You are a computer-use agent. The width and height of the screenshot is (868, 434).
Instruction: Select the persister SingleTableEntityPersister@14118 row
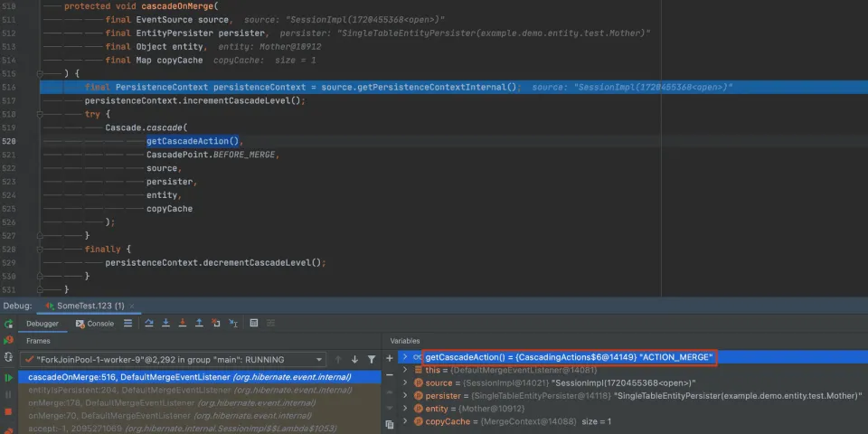632,395
